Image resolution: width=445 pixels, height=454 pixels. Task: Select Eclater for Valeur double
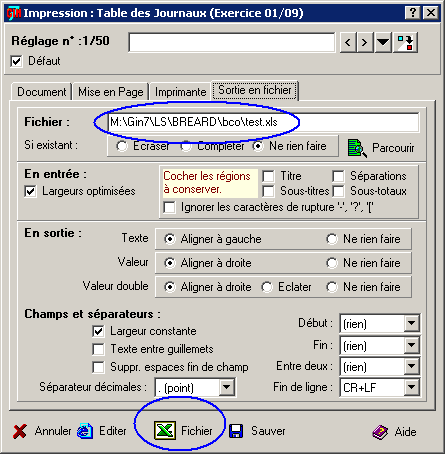[267, 287]
